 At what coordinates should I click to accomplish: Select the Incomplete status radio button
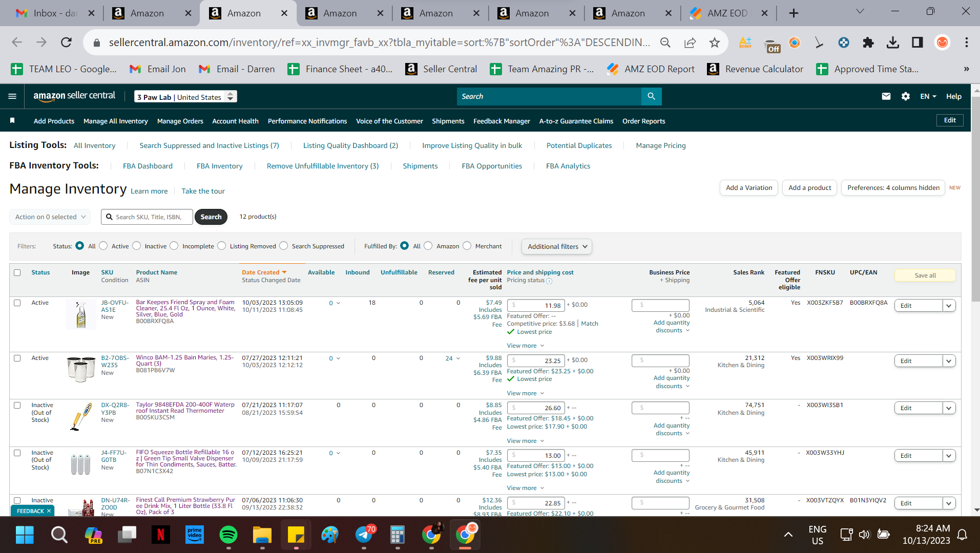[x=174, y=246]
